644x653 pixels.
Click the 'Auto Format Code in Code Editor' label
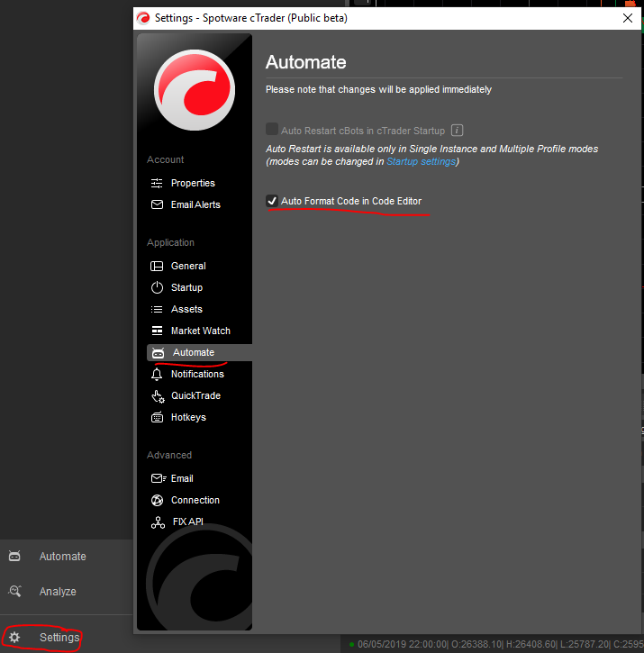click(x=351, y=201)
